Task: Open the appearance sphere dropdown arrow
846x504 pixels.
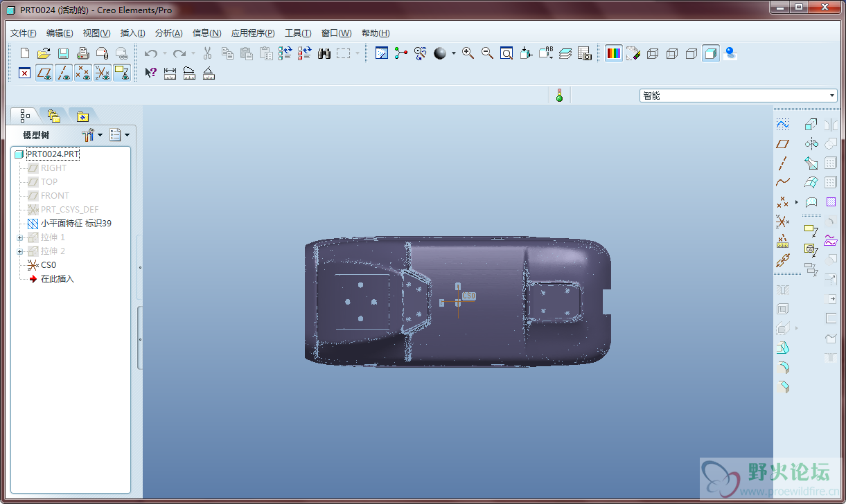Action: 454,53
